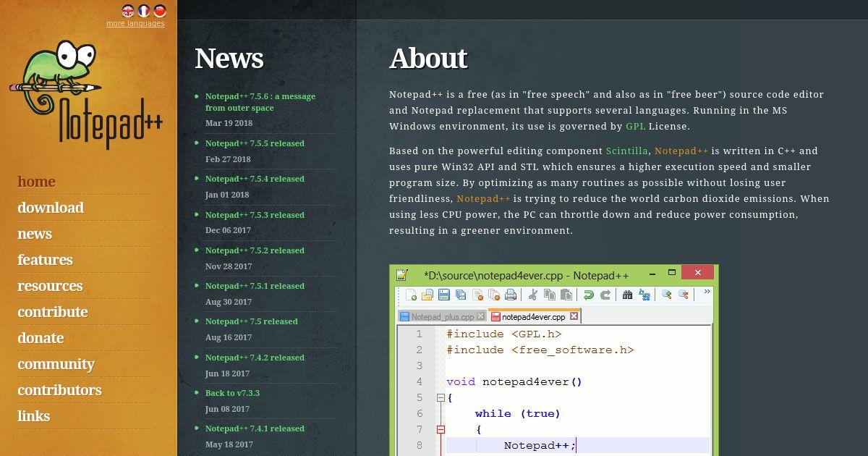Close the notepad4ever.cpp tab with its X
868x456 pixels.
click(574, 316)
